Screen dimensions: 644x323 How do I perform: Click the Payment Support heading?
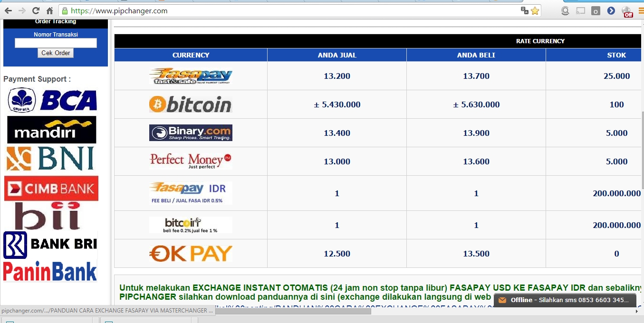tap(37, 79)
